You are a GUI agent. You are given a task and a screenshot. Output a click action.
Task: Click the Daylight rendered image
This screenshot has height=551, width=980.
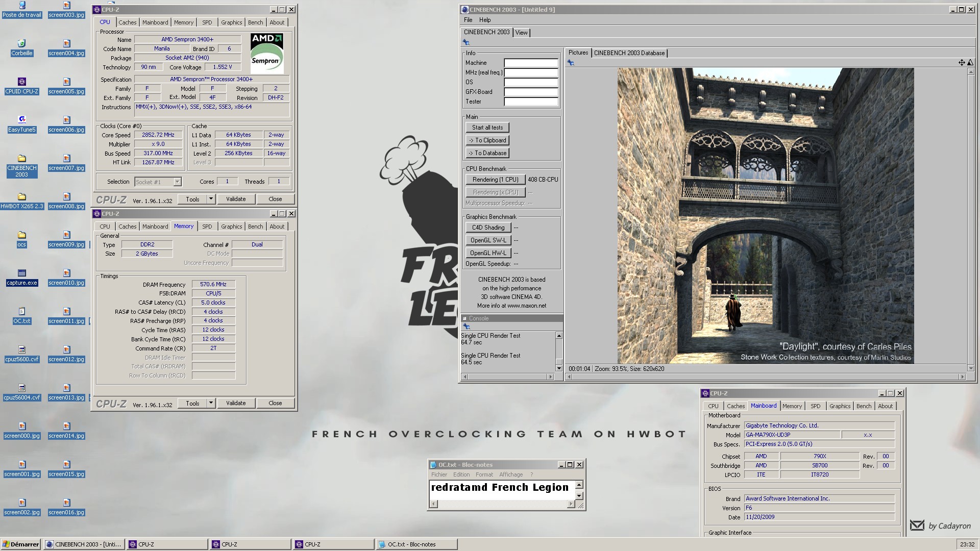[766, 216]
